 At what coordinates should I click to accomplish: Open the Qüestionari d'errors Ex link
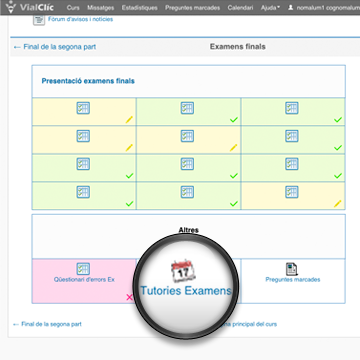(84, 280)
